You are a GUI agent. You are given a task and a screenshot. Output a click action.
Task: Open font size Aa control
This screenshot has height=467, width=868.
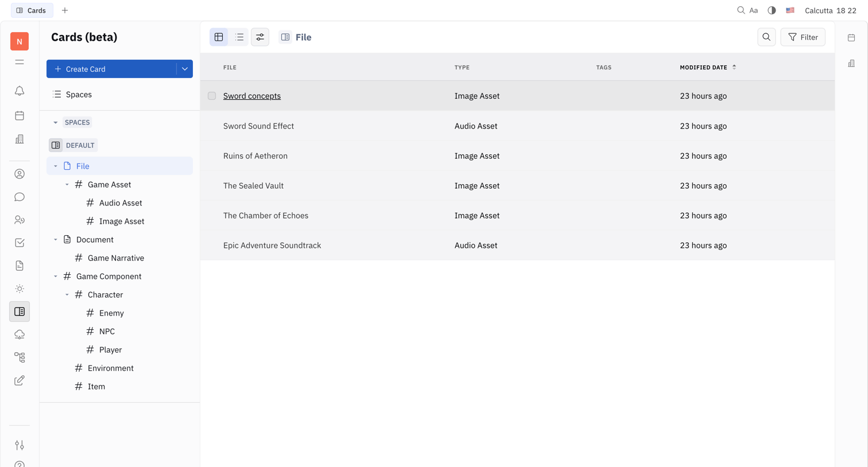(x=754, y=10)
